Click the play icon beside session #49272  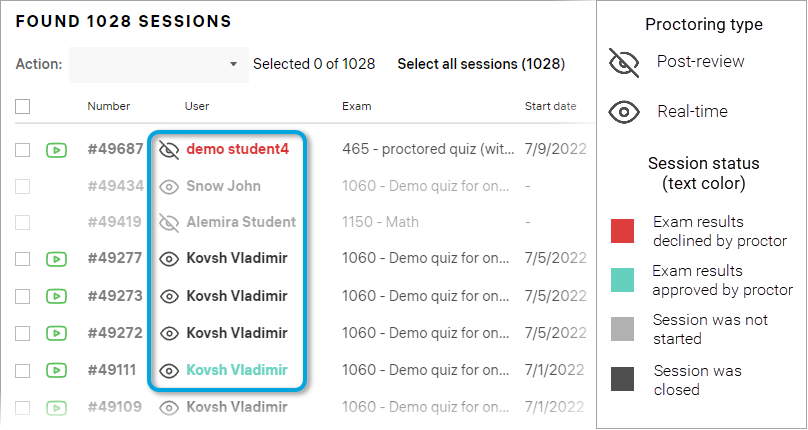point(56,333)
